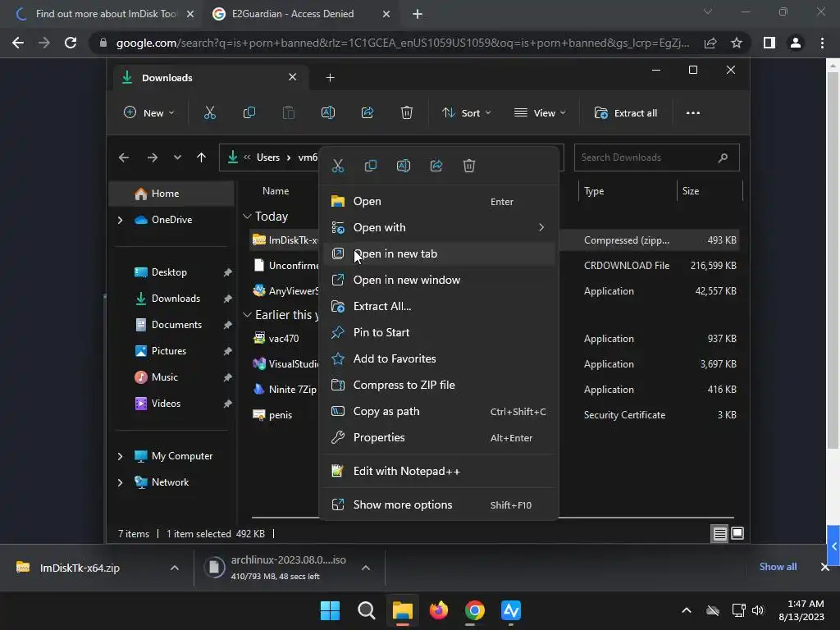The height and width of the screenshot is (630, 840).
Task: Click the archlinux iso download progress indicator
Action: (214, 567)
